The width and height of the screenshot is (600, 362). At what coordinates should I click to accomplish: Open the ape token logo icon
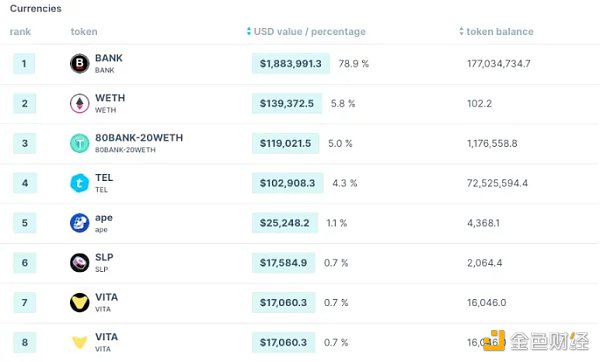pyautogui.click(x=80, y=223)
